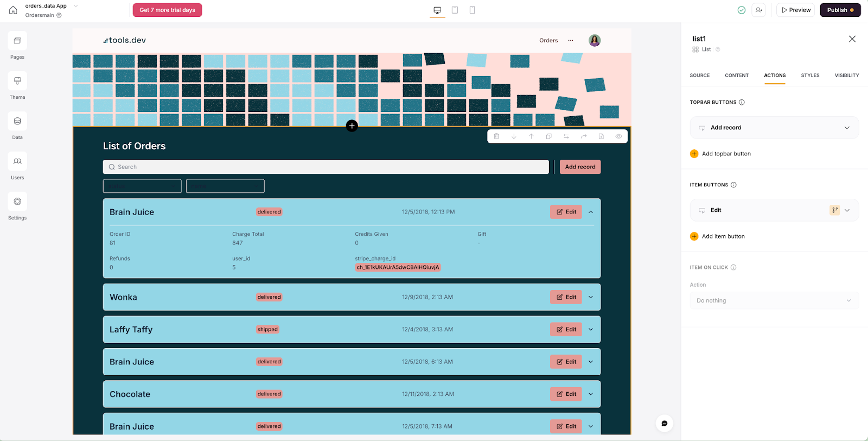This screenshot has height=441, width=868.
Task: Click the Preview button
Action: pyautogui.click(x=795, y=10)
